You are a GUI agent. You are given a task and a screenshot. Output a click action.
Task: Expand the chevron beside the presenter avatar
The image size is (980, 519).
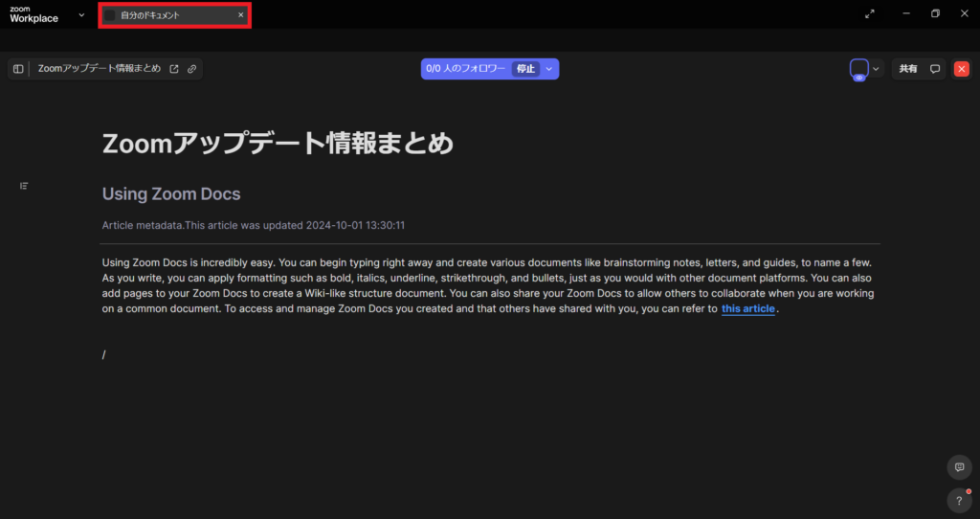[x=876, y=69]
